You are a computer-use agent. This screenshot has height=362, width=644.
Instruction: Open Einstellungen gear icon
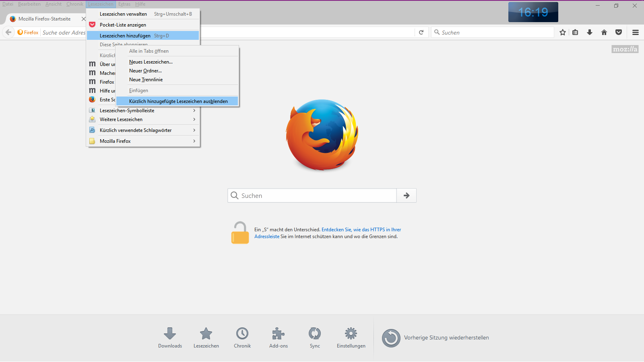coord(351,337)
